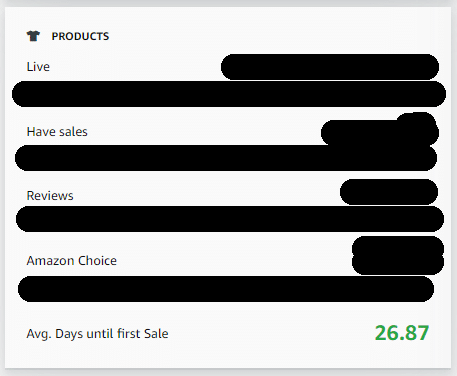Click the Amazon Choice label

pos(72,261)
